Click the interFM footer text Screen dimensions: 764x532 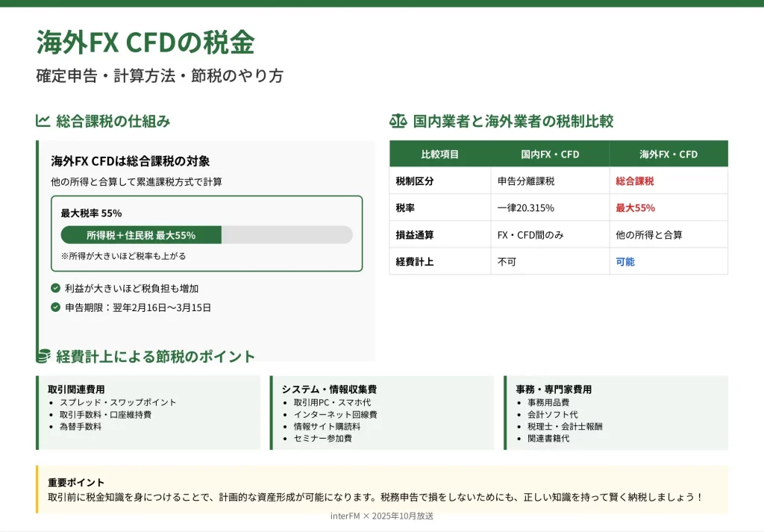381,516
